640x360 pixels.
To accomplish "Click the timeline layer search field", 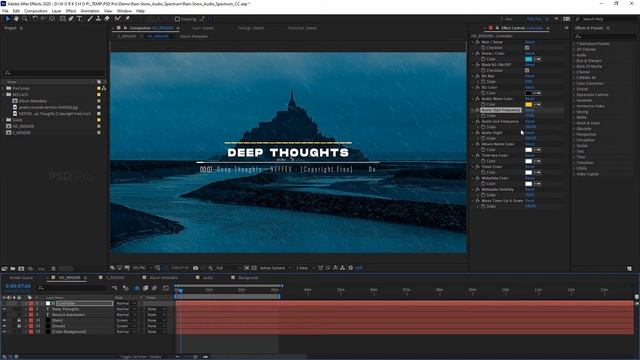I will 72,288.
